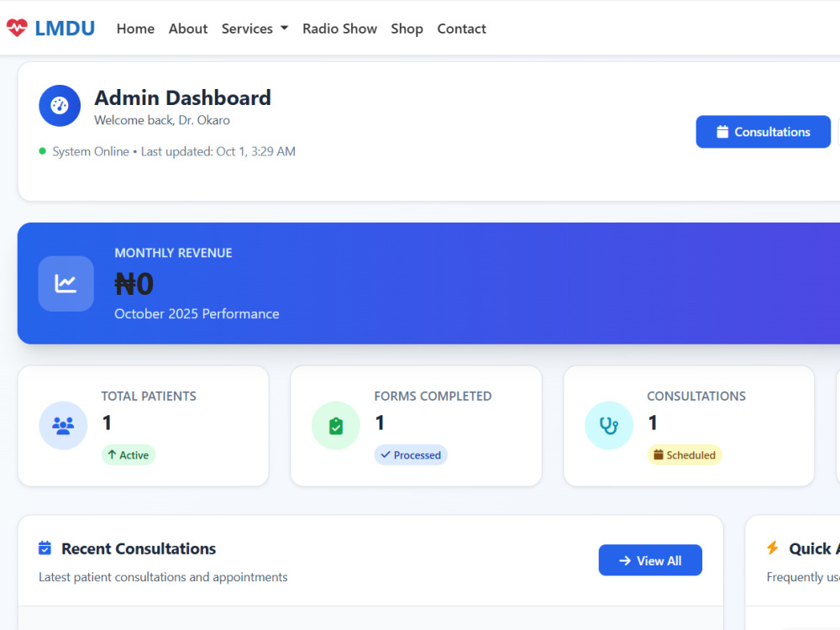Viewport: 840px width, 630px height.
Task: Click the up arrow icon in Active badge
Action: point(112,454)
